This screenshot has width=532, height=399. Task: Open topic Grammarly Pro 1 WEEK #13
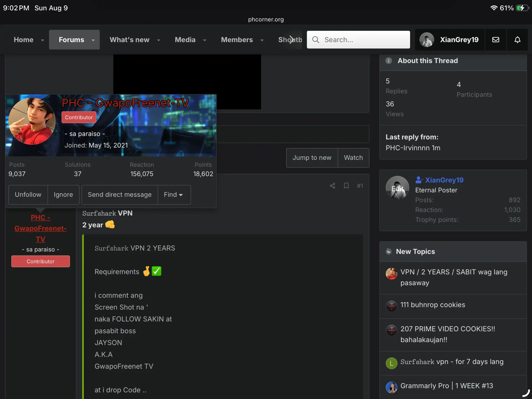pos(447,386)
